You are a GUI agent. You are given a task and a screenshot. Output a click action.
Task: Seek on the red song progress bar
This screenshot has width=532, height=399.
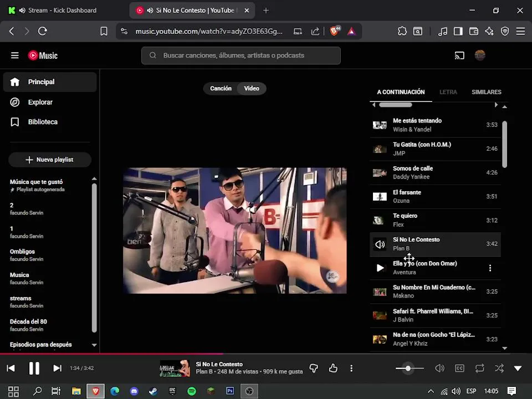266,354
